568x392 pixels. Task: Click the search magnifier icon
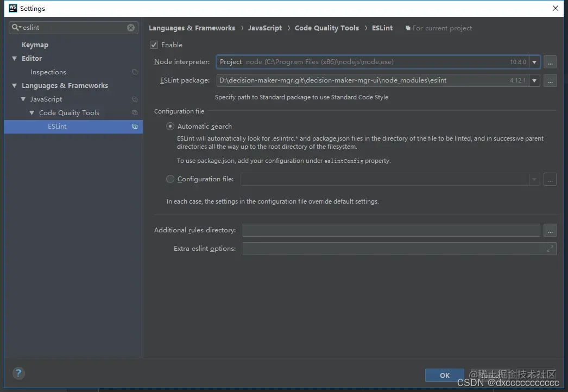pos(16,27)
